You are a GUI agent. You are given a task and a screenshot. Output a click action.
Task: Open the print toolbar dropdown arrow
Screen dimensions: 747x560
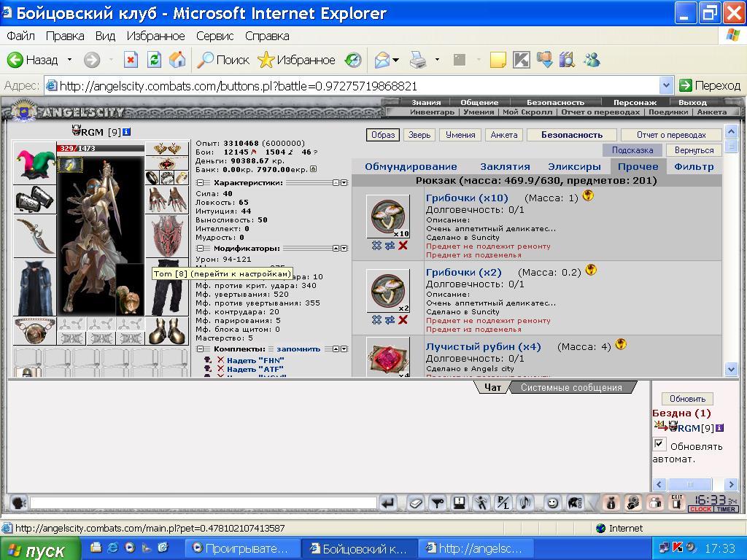tap(436, 60)
